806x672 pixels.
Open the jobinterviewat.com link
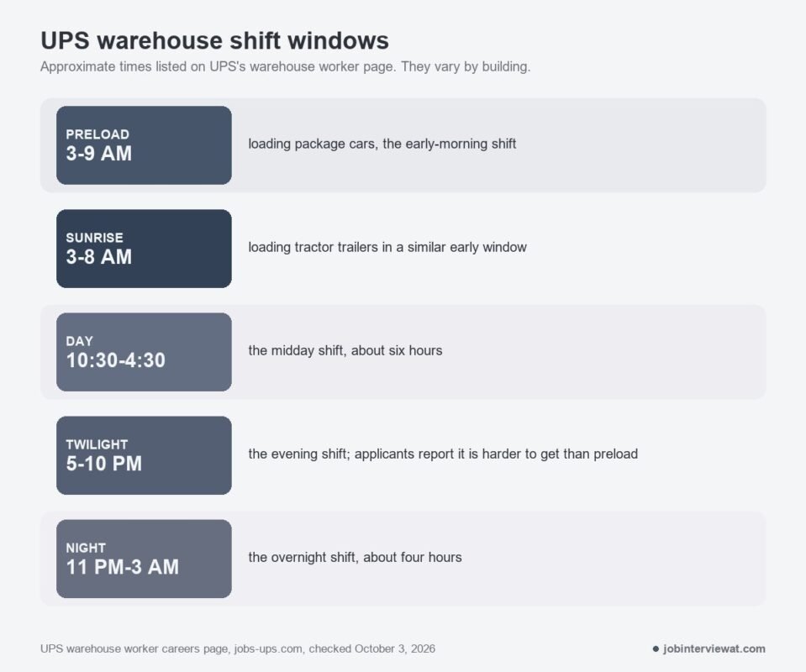click(714, 648)
